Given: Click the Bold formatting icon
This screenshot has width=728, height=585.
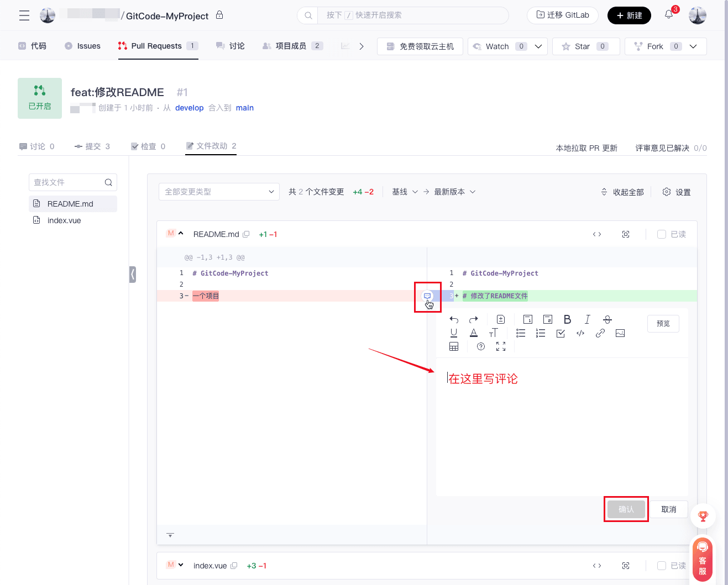Looking at the screenshot, I should point(567,319).
